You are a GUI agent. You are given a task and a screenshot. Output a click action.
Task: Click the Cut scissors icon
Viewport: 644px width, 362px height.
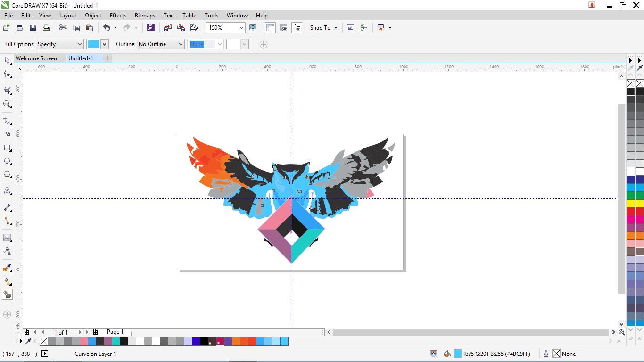tap(63, 28)
